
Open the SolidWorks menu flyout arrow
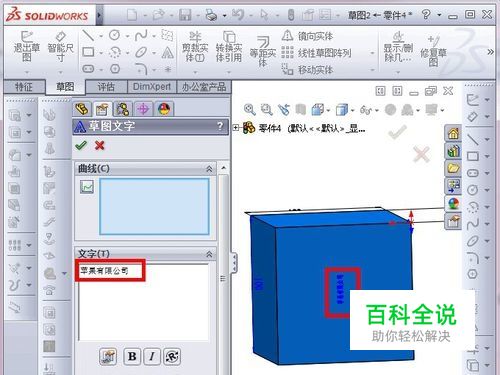coord(99,15)
